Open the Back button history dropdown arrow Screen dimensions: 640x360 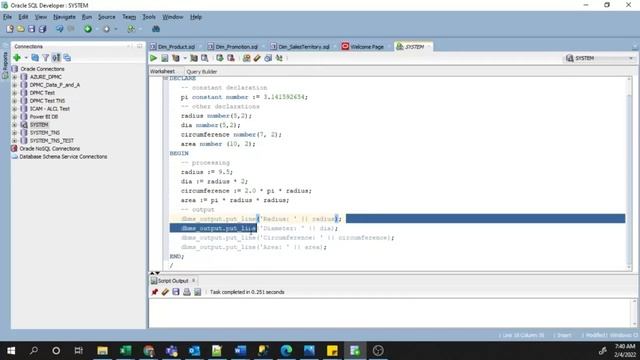click(x=97, y=29)
